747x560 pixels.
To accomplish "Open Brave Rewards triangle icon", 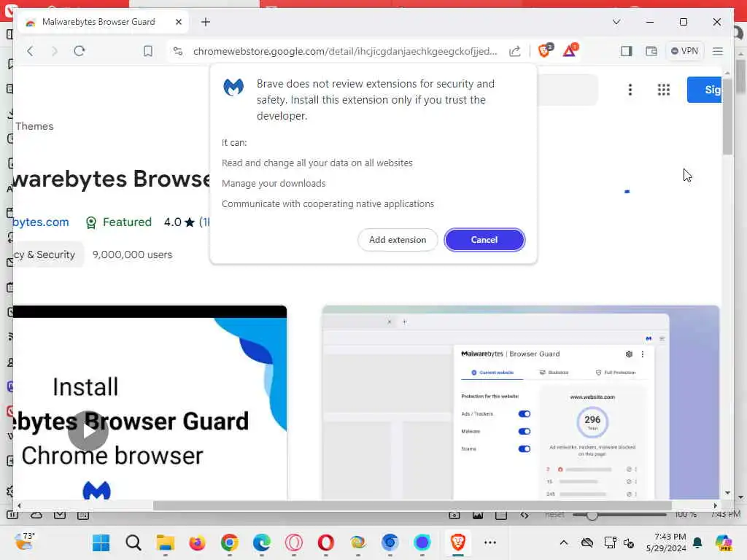I will point(570,50).
